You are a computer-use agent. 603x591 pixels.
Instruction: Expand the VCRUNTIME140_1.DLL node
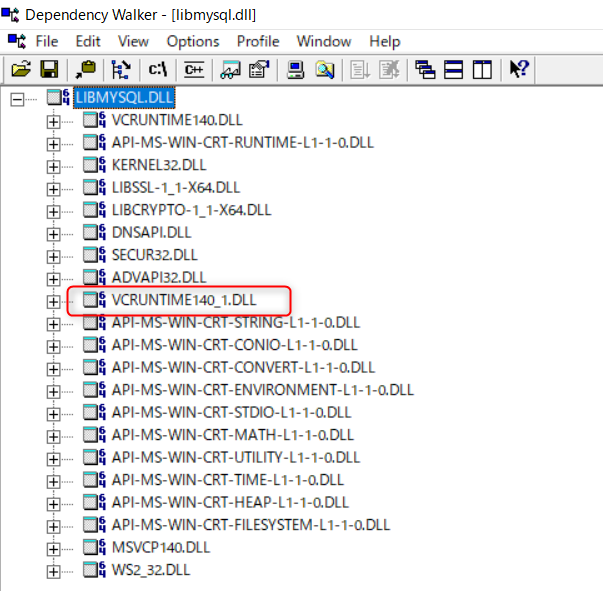53,302
